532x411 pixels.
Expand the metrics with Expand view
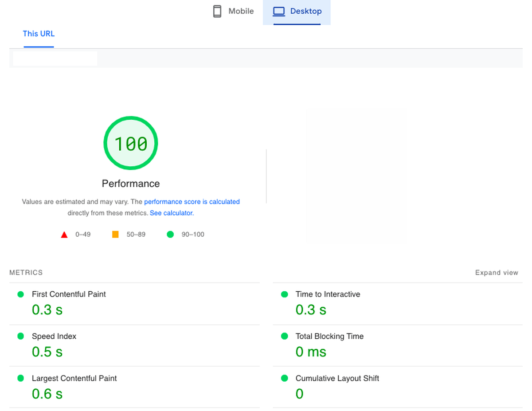coord(497,272)
